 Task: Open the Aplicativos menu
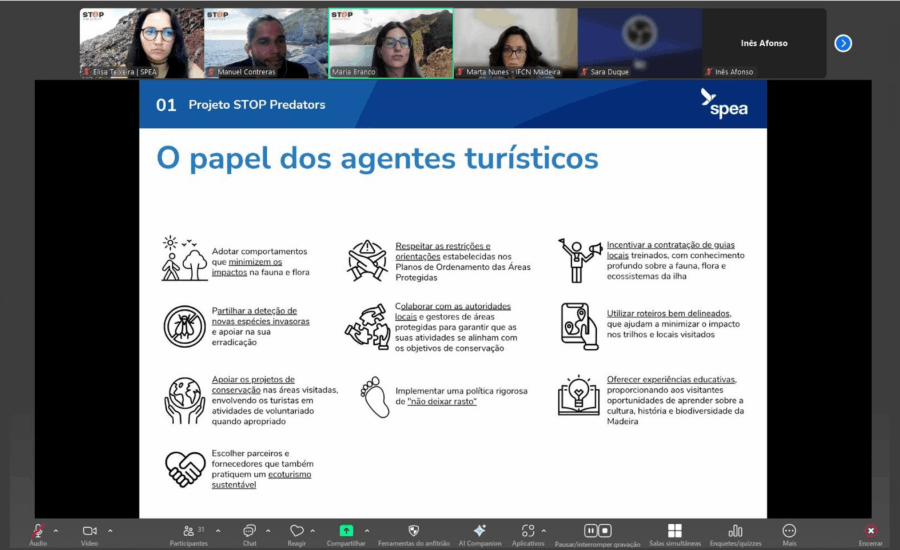coord(528,531)
